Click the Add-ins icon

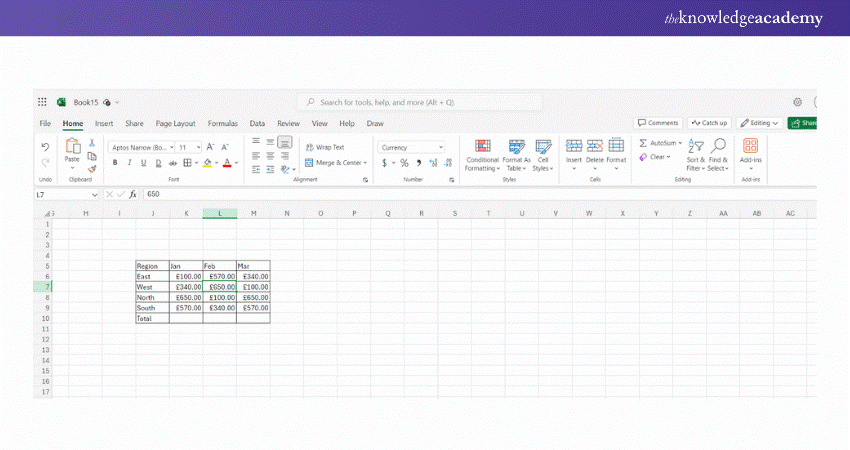click(x=750, y=146)
